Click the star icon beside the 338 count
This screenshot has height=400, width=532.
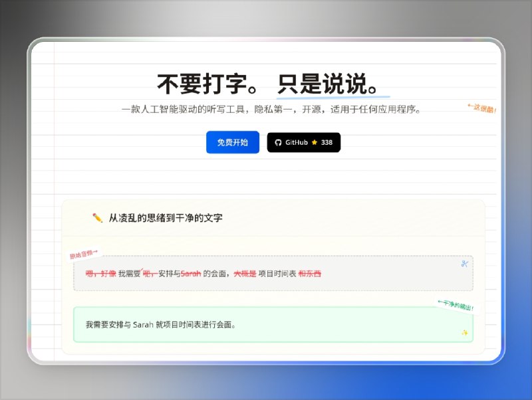(314, 143)
